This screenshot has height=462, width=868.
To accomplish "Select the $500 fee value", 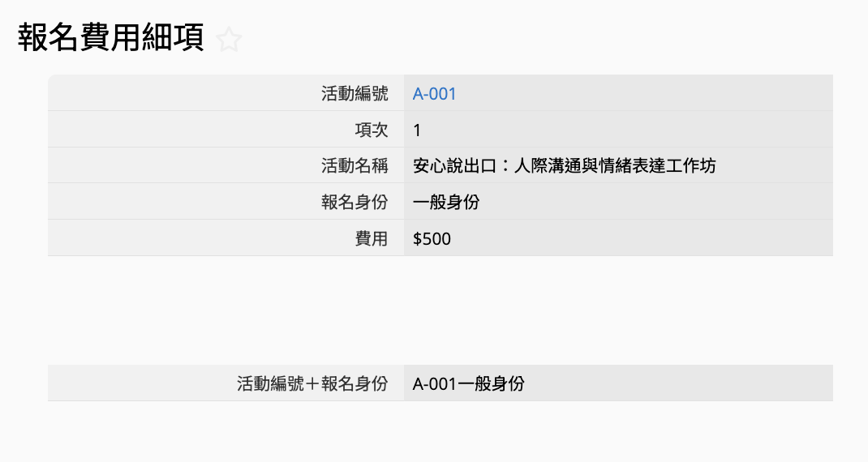I will click(x=432, y=238).
